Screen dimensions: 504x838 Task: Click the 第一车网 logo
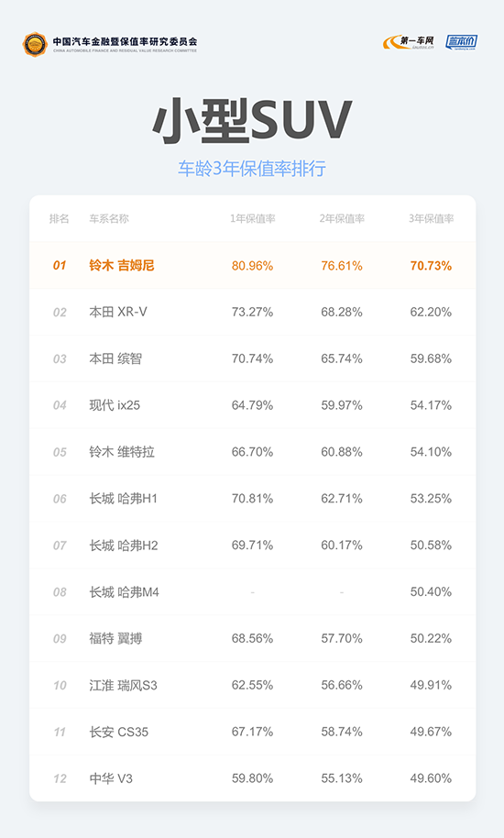(x=409, y=43)
